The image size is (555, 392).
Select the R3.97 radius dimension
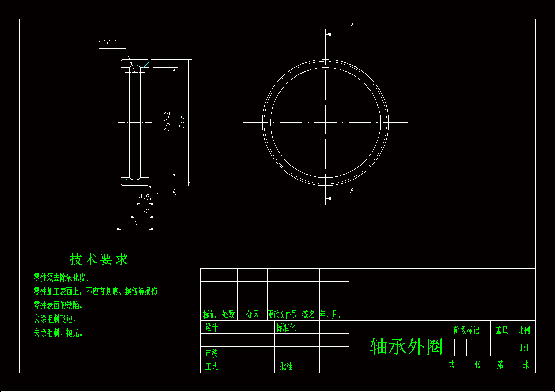click(x=107, y=41)
